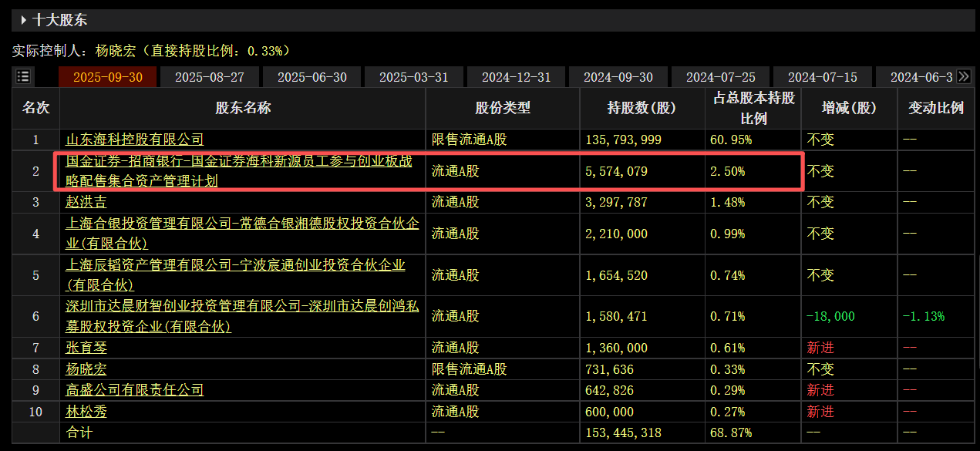The width and height of the screenshot is (980, 451).
Task: Click the 持股数(股) column header
Action: (642, 108)
